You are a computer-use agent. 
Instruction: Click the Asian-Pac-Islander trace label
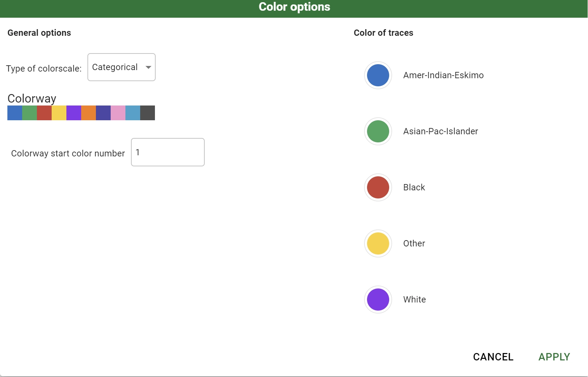(440, 131)
